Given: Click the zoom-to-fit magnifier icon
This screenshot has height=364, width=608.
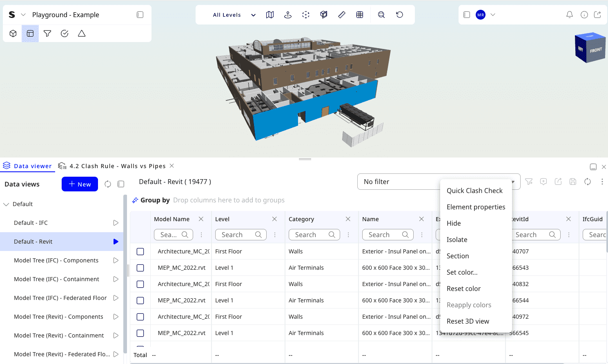Looking at the screenshot, I should pos(381,15).
